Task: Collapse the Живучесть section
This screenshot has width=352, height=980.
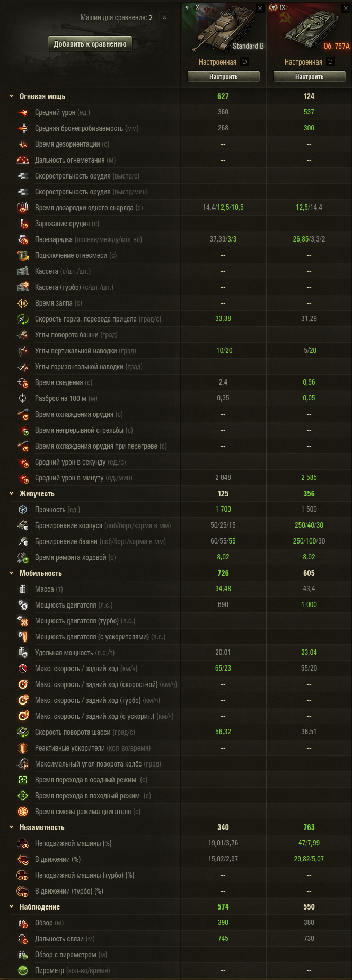Action: tap(11, 494)
